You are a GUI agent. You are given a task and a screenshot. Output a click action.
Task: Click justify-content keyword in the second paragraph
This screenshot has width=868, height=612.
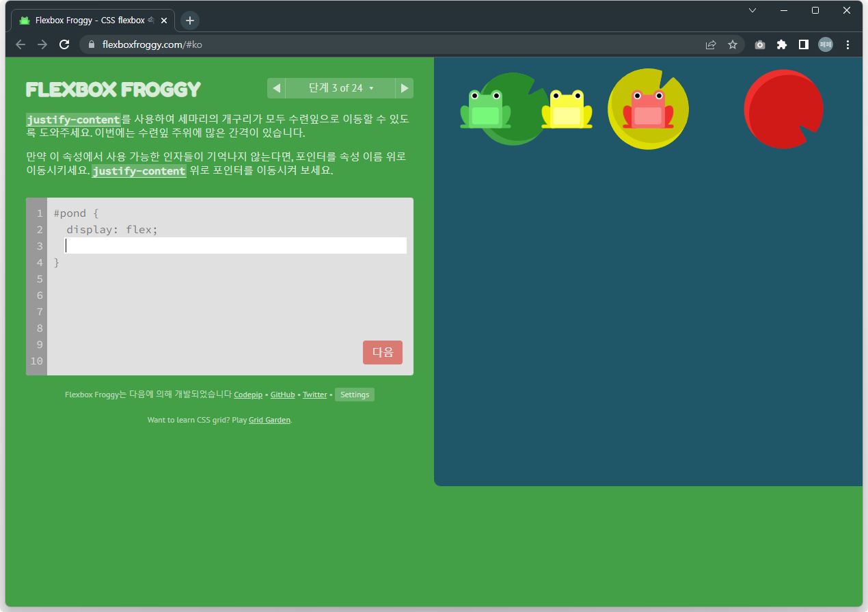click(139, 171)
